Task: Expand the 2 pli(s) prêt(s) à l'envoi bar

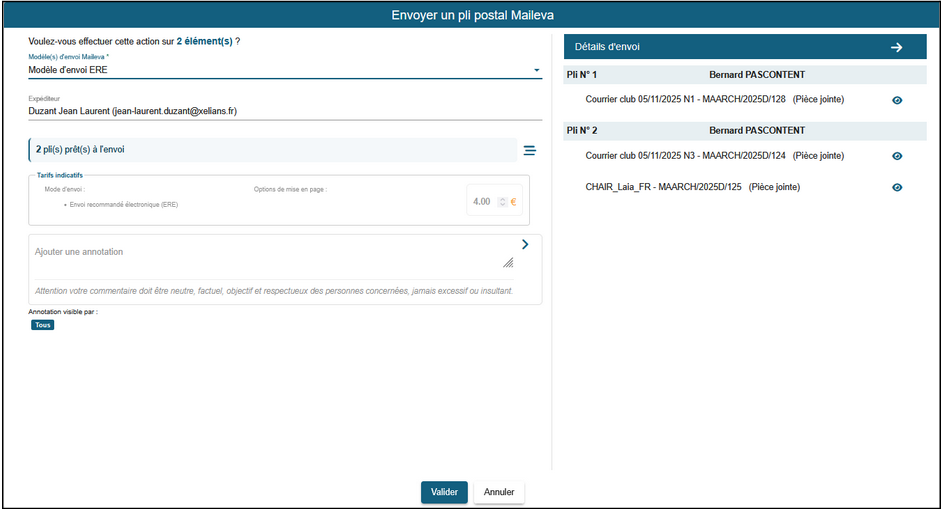Action: [270, 149]
